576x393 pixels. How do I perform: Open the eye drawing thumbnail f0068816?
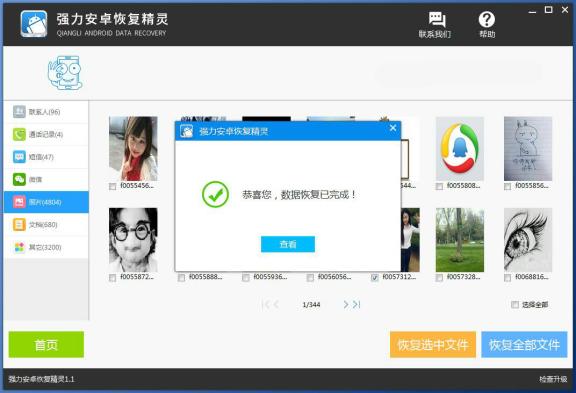pyautogui.click(x=528, y=240)
